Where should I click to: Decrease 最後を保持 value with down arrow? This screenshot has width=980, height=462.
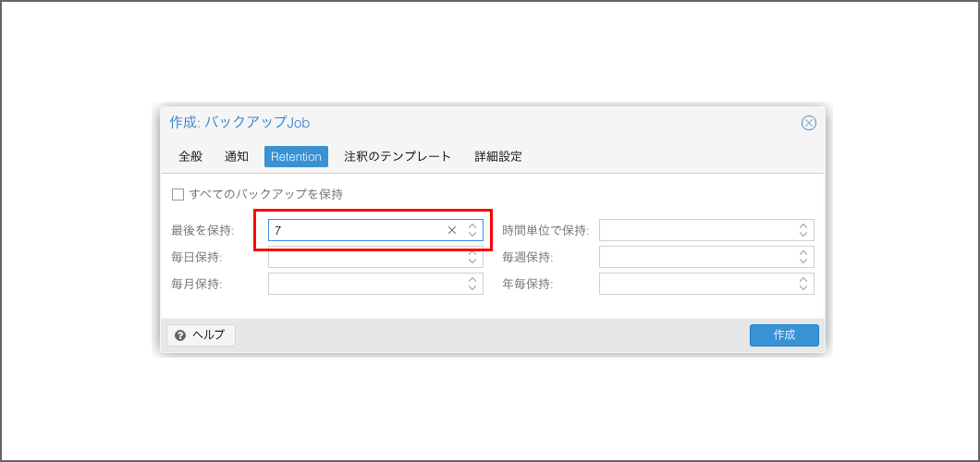pyautogui.click(x=472, y=235)
